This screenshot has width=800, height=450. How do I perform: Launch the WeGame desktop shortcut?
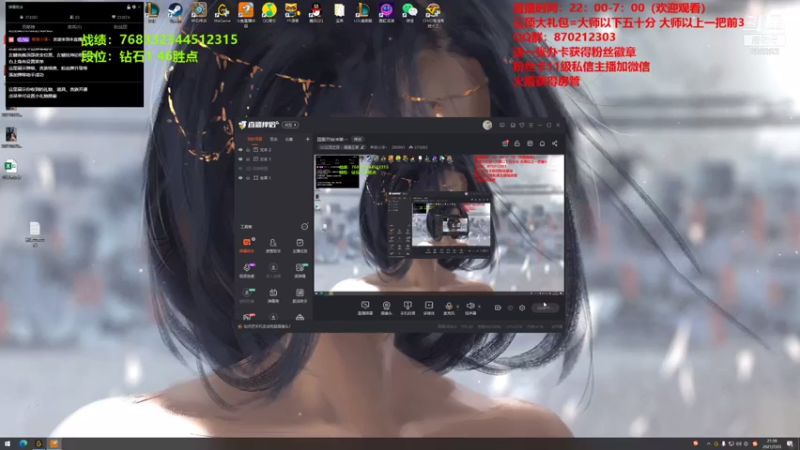tap(222, 11)
